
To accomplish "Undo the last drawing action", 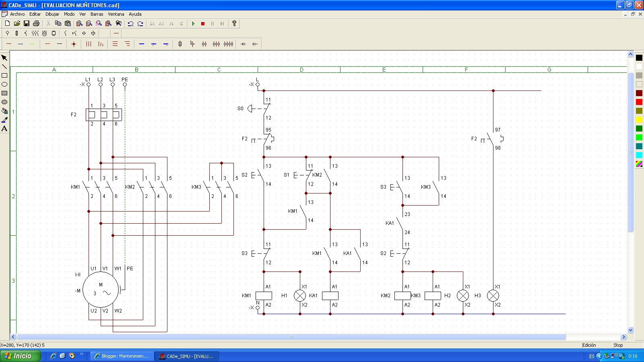I will pyautogui.click(x=130, y=24).
